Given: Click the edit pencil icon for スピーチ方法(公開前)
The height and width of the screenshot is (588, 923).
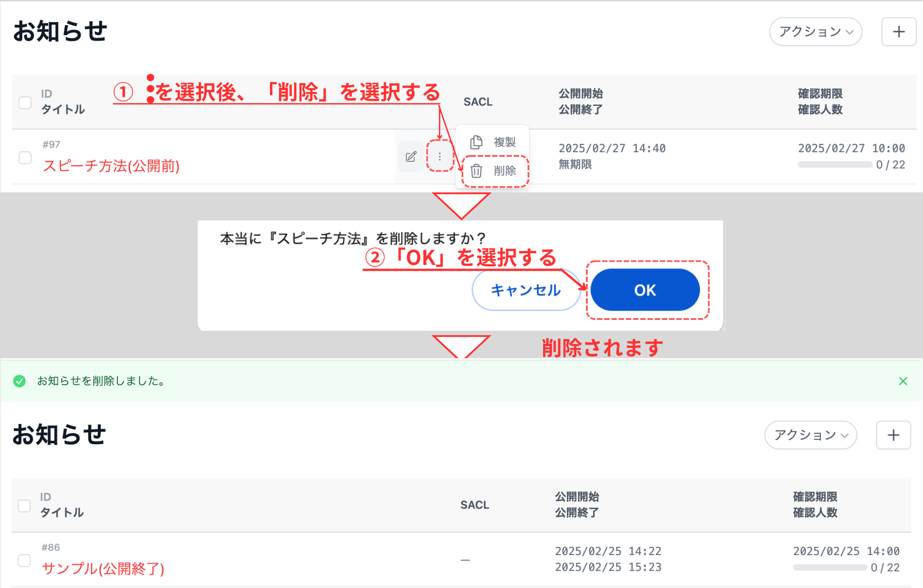Looking at the screenshot, I should (411, 156).
